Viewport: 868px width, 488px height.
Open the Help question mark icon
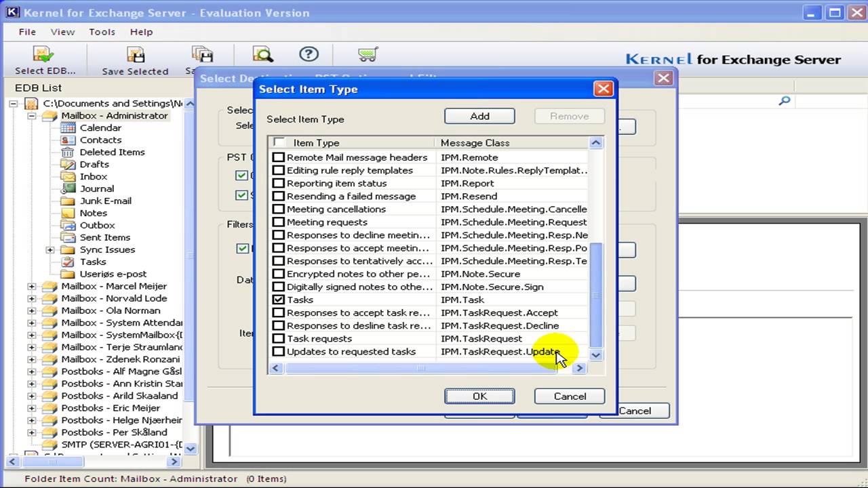(x=309, y=54)
